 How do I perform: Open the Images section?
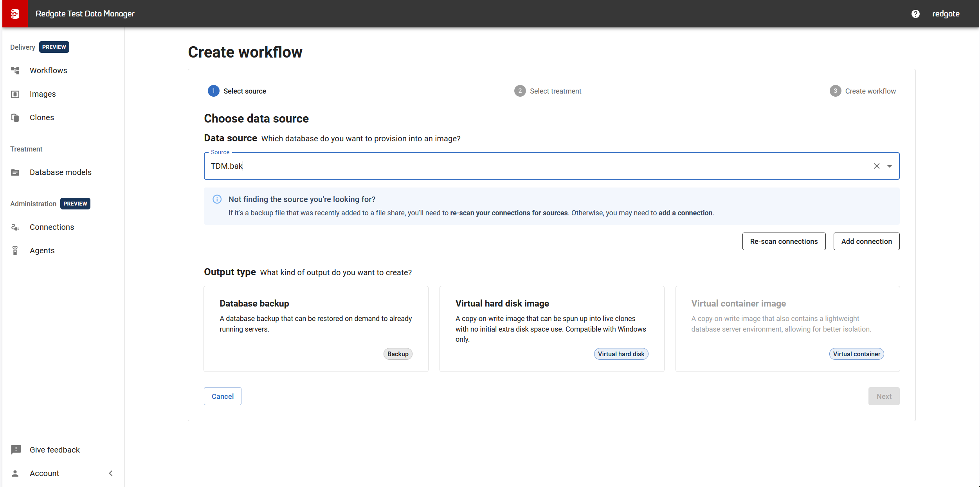click(42, 94)
